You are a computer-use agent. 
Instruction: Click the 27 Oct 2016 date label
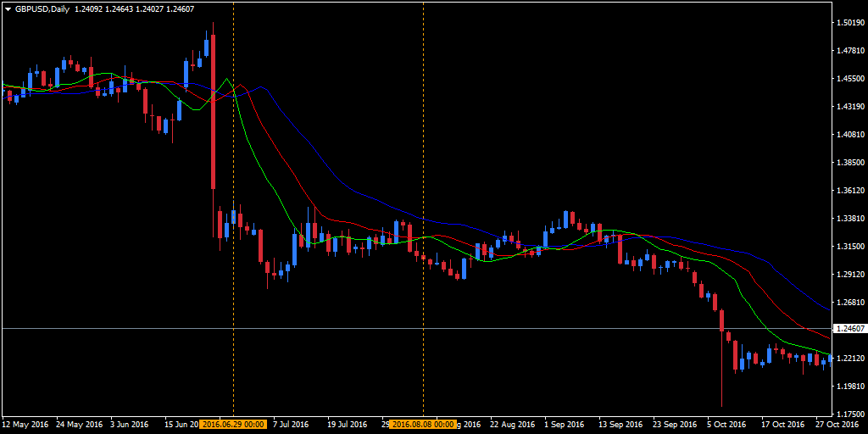pos(837,425)
